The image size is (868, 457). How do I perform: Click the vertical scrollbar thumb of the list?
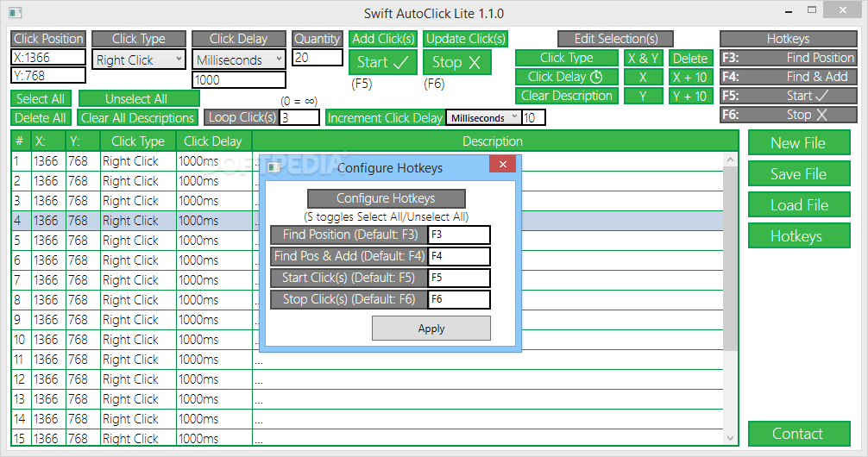pos(730,258)
